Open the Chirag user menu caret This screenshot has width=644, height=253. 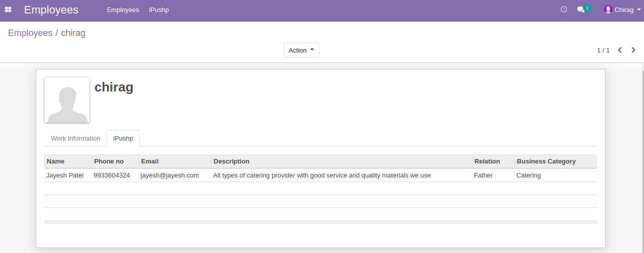click(x=639, y=9)
